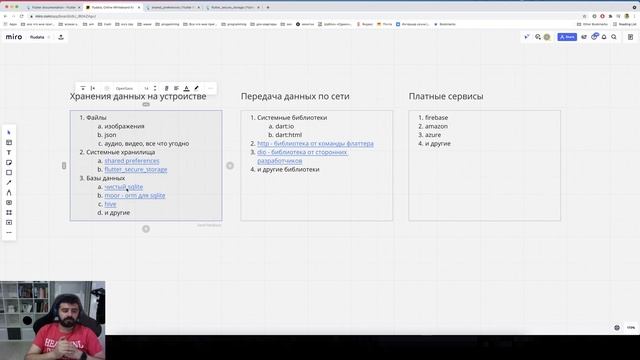
Task: Open the shared preferences link
Action: (132, 161)
